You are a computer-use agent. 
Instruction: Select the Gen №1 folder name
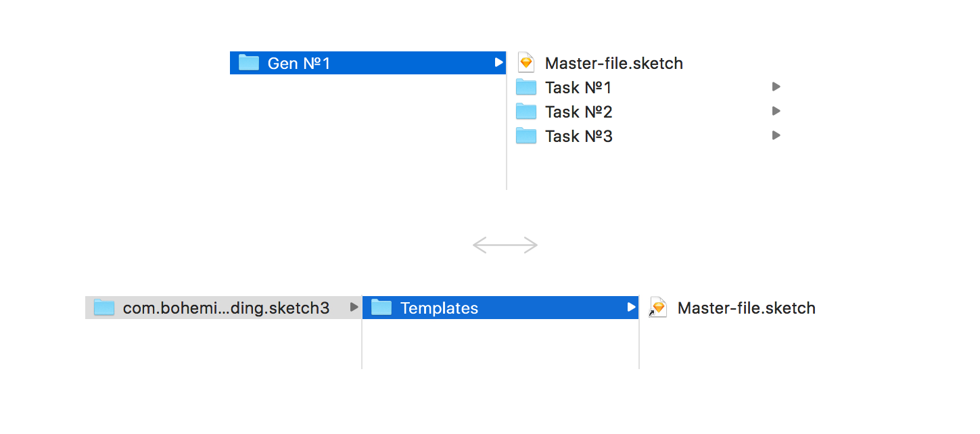coord(299,64)
